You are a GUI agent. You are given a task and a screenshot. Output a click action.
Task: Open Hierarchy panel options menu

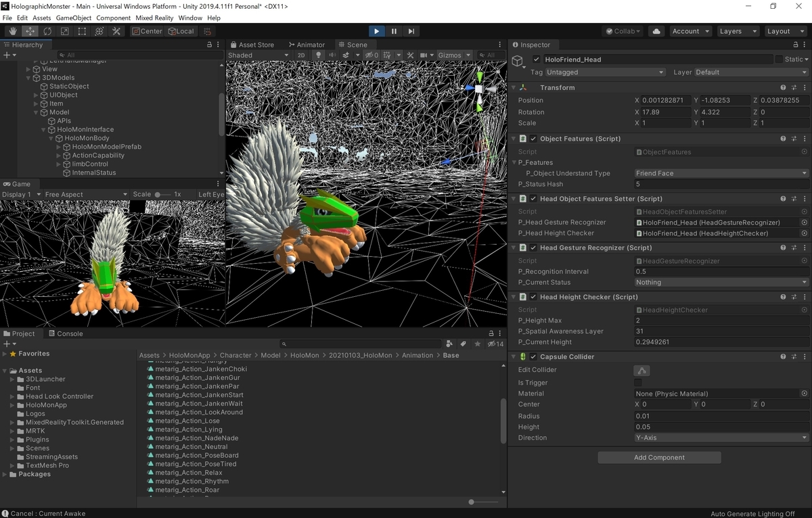[x=218, y=45]
